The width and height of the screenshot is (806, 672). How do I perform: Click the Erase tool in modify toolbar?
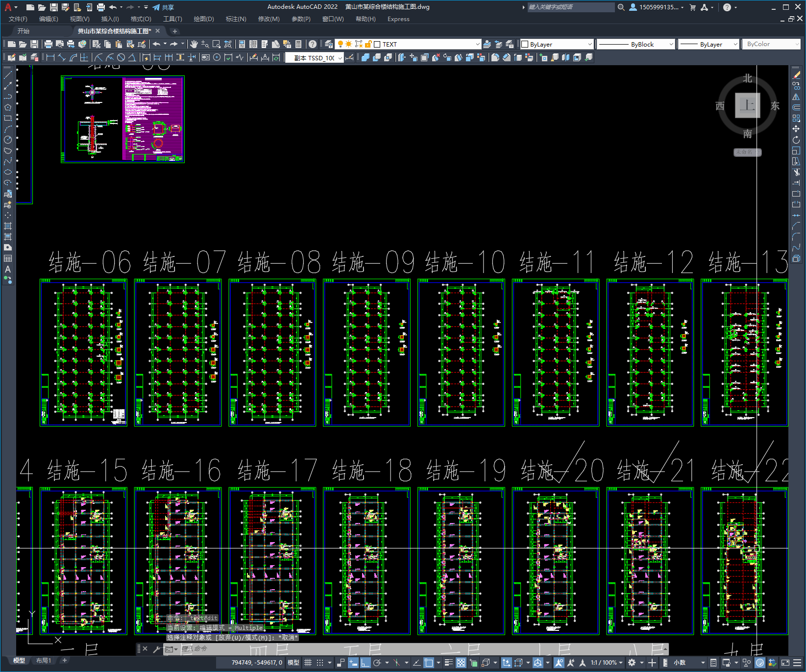tap(796, 75)
